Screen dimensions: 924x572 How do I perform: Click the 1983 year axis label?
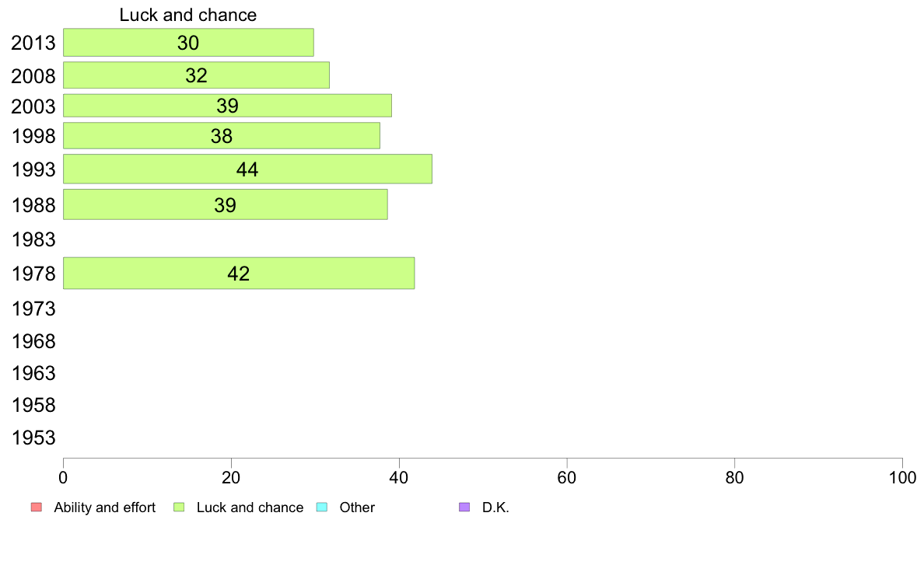pos(33,239)
